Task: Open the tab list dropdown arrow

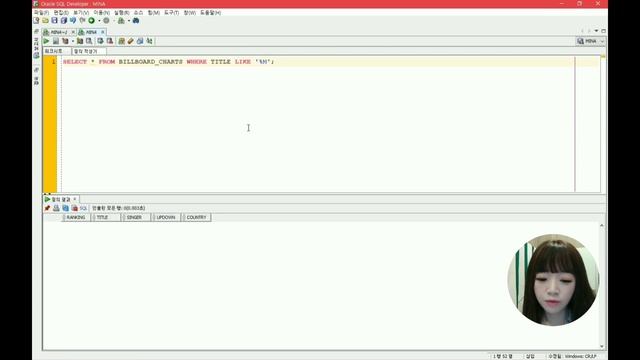Action: point(596,31)
